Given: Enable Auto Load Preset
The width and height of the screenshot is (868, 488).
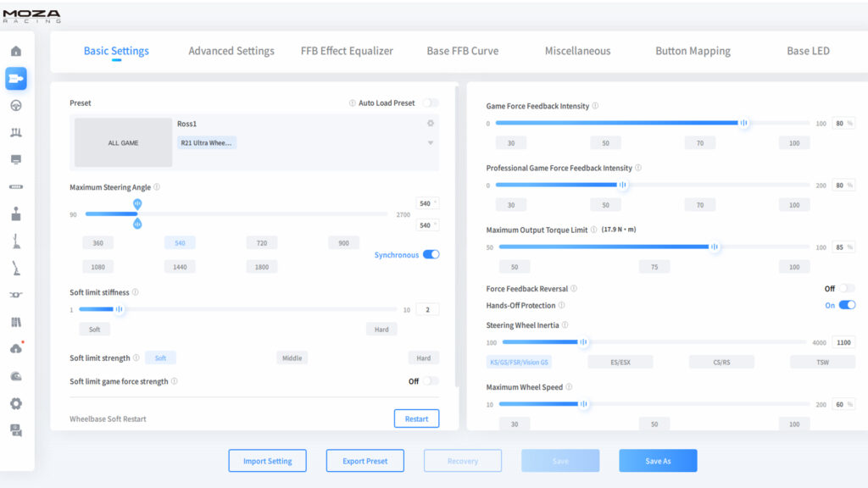Looking at the screenshot, I should coord(431,103).
